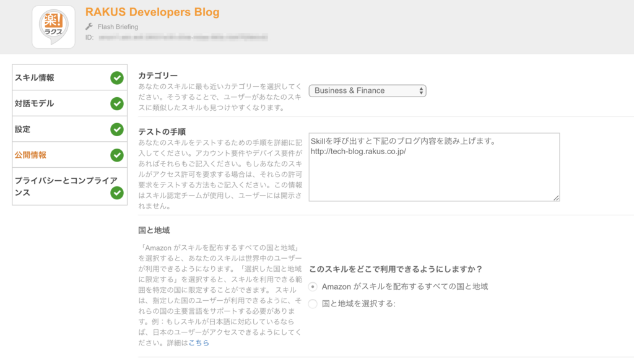The width and height of the screenshot is (634, 364).
Task: Click the blurred skill ID value
Action: tap(183, 38)
